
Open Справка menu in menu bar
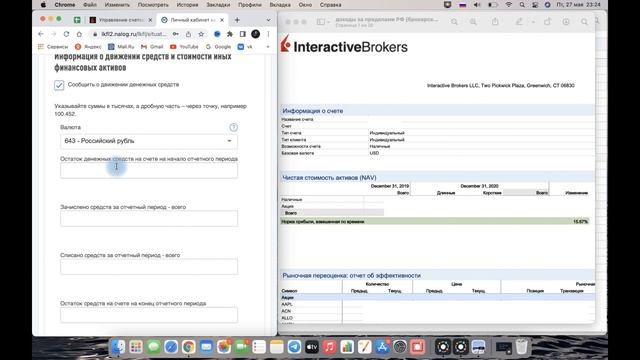[x=331, y=5]
